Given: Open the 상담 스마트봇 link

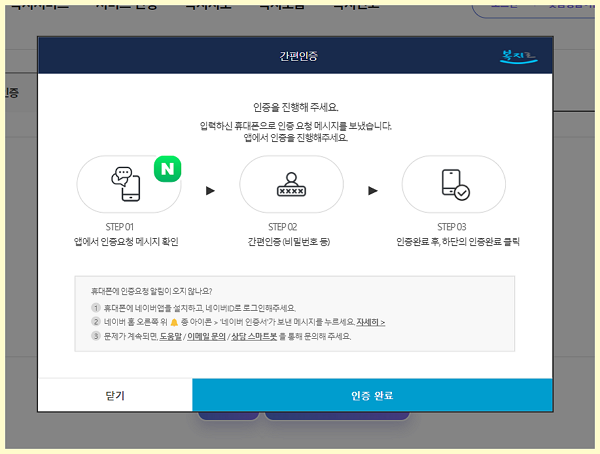Looking at the screenshot, I should click(254, 336).
